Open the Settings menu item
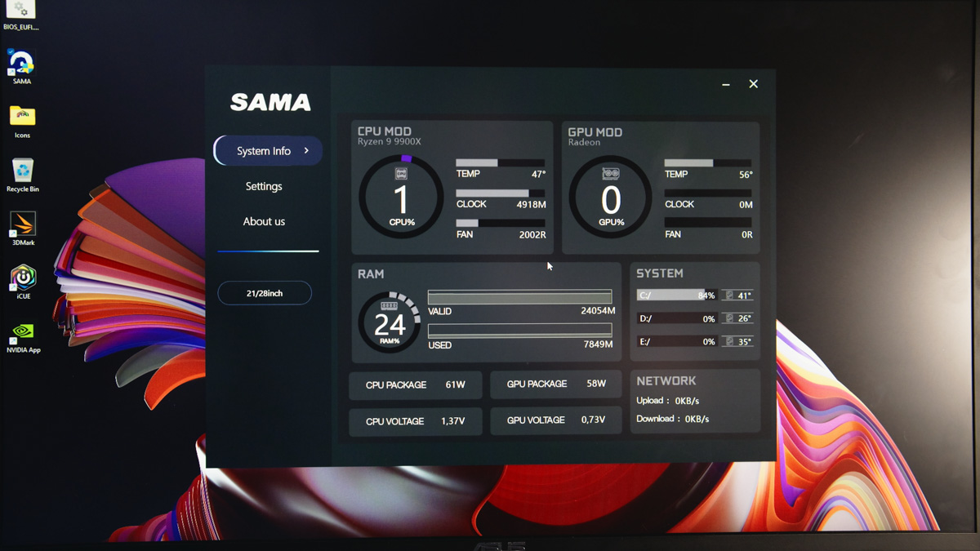This screenshot has width=980, height=551. coord(264,186)
